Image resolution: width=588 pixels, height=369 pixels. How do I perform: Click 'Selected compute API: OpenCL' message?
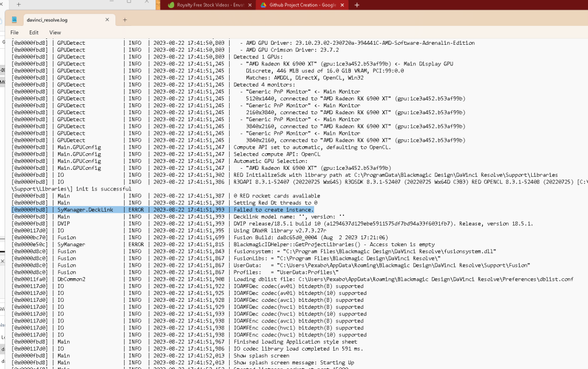point(277,154)
